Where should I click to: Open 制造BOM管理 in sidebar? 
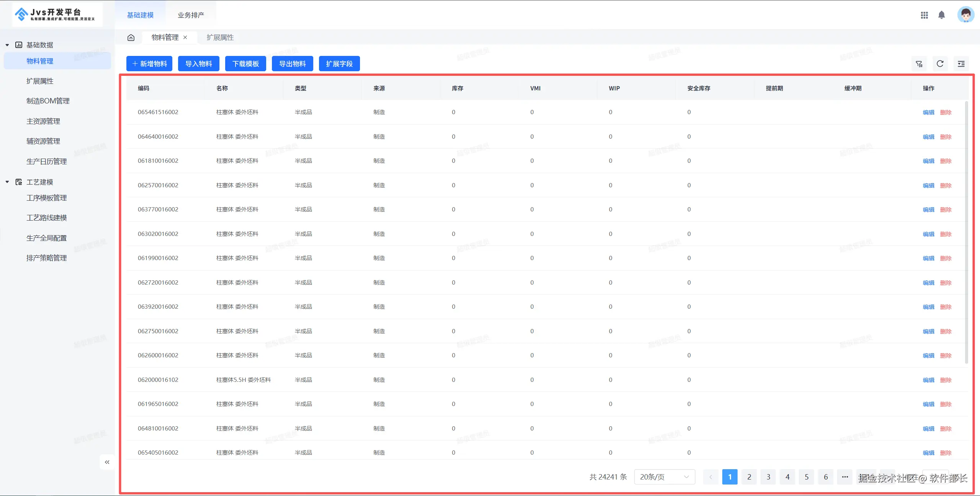point(48,101)
